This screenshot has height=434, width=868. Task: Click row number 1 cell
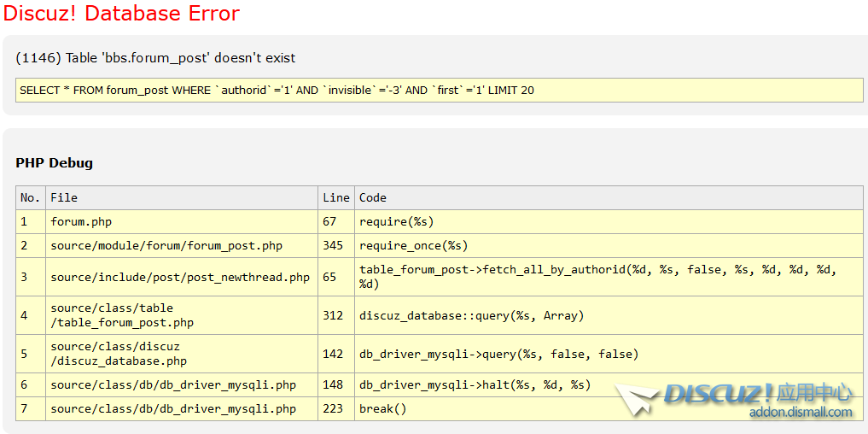[31, 222]
